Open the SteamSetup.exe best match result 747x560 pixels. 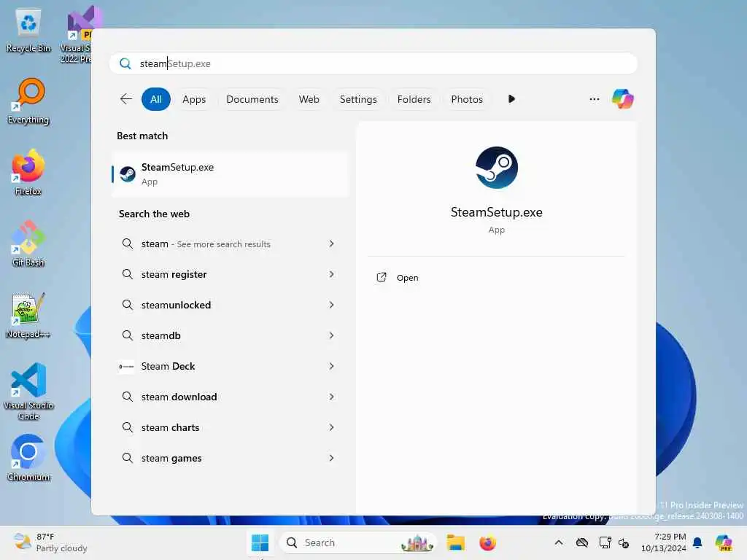pyautogui.click(x=231, y=174)
